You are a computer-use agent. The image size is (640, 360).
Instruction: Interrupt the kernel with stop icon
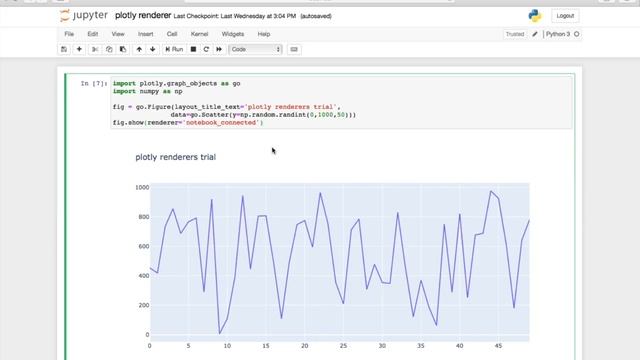(193, 49)
